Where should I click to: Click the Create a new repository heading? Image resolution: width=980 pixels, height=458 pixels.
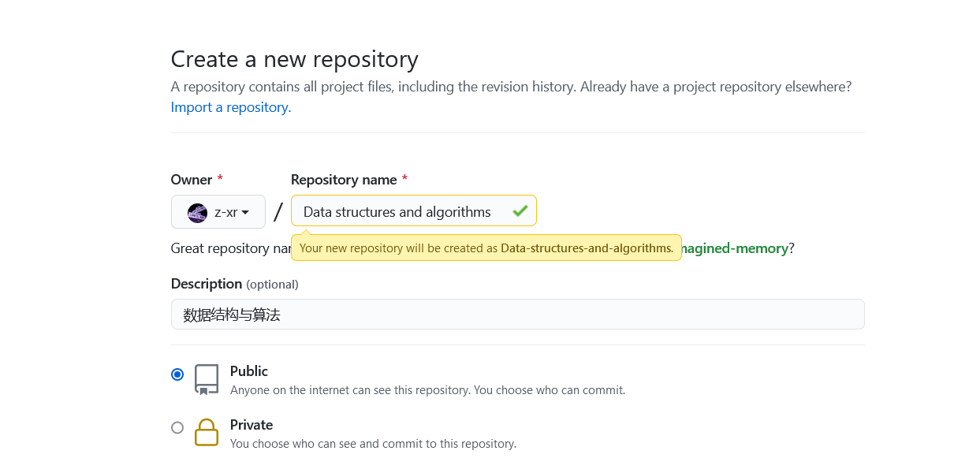(295, 60)
